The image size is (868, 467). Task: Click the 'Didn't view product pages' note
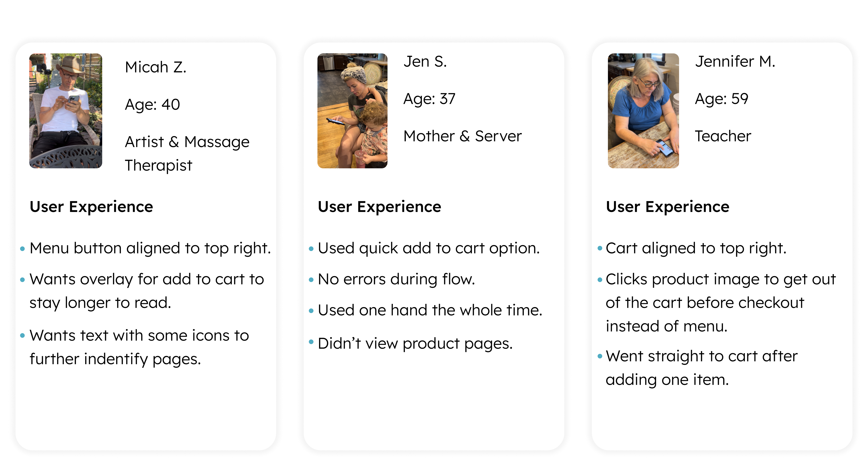[415, 344]
